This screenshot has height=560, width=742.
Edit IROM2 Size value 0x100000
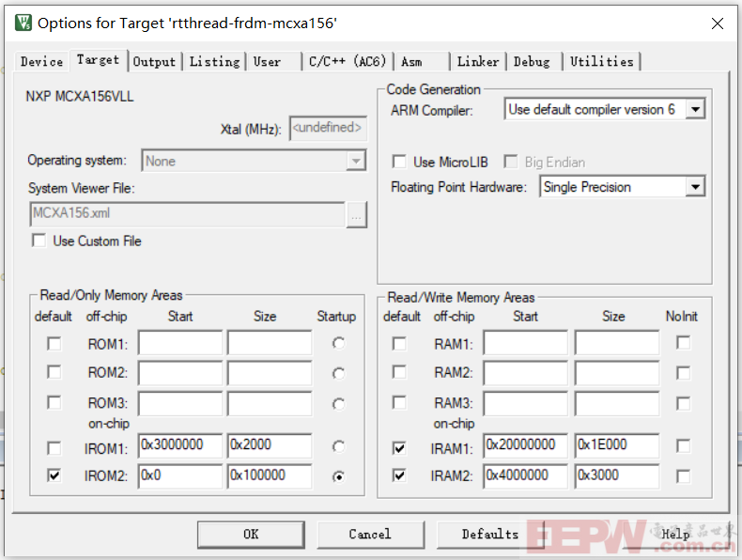(270, 475)
